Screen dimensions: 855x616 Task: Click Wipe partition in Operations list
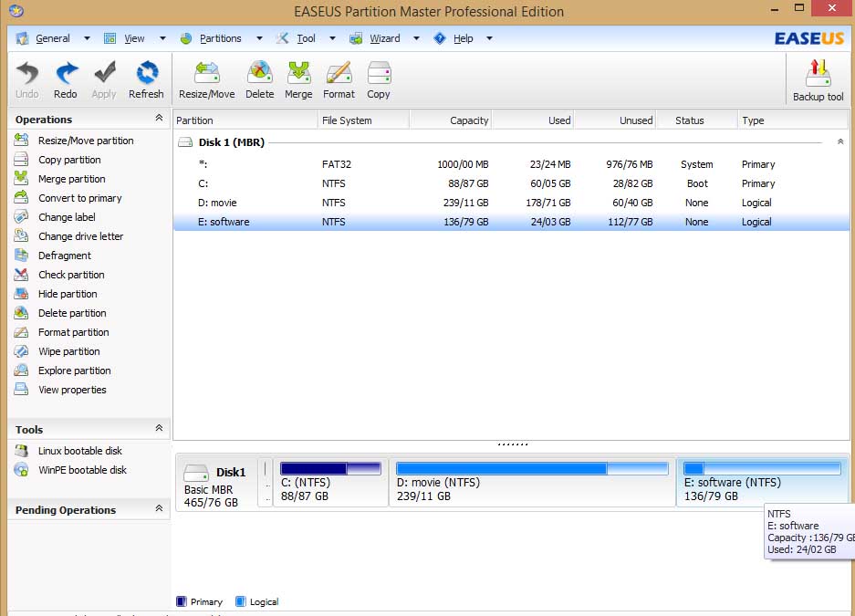coord(69,351)
